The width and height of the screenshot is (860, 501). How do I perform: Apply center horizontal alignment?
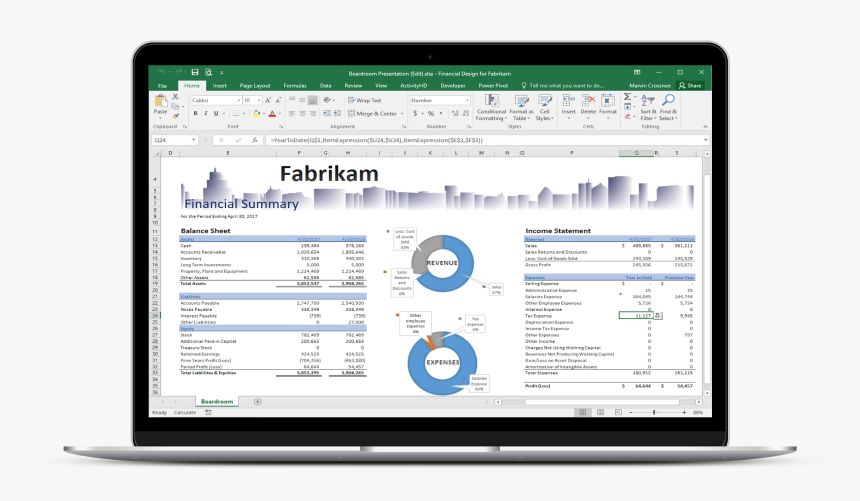click(302, 114)
